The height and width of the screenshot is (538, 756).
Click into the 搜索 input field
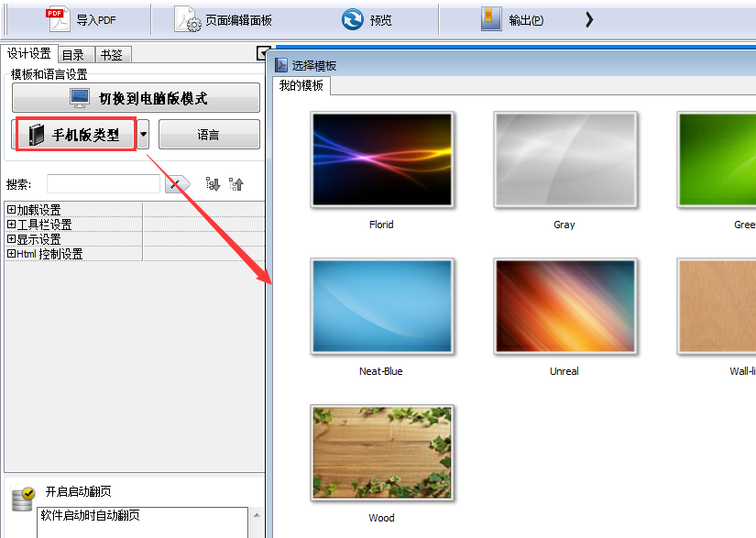(103, 184)
